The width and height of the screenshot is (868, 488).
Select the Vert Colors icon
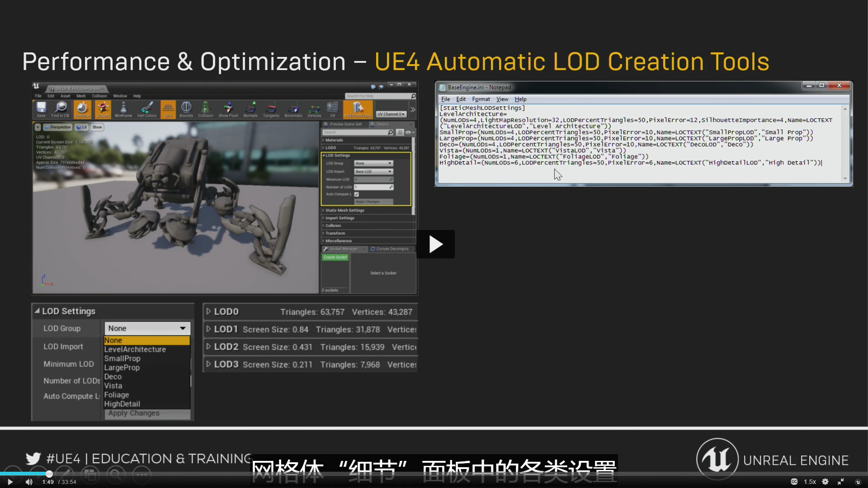pyautogui.click(x=146, y=109)
